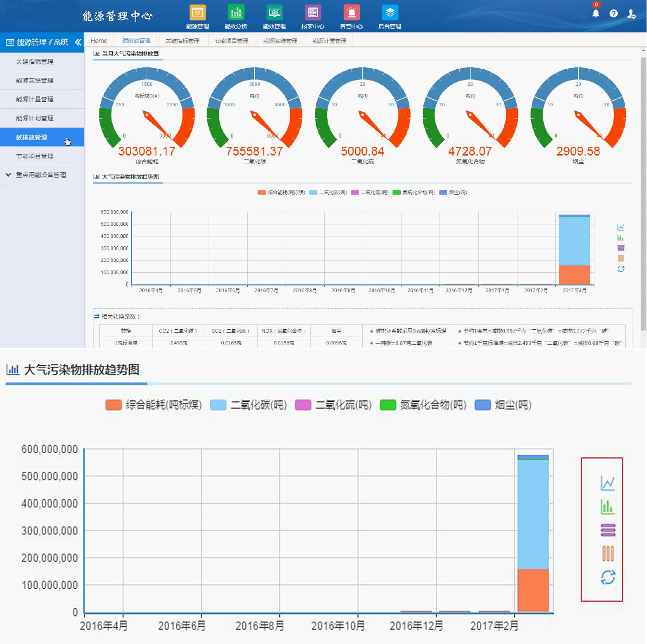Toggle 二氧化碳(吨) series in dashboard legend
This screenshot has width=647, height=644.
point(328,192)
